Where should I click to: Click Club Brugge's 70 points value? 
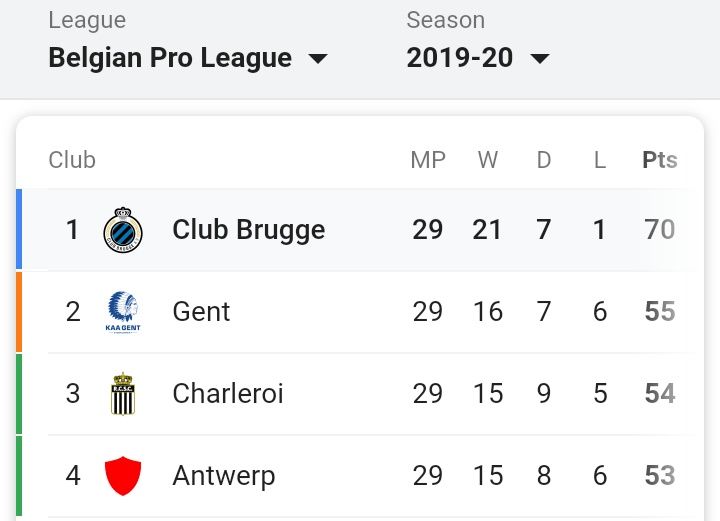click(x=659, y=230)
